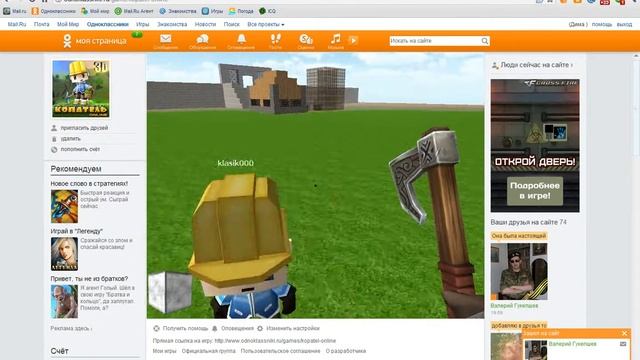
Task: Open the Mail.Ru Агент bookmark
Action: pyautogui.click(x=134, y=11)
